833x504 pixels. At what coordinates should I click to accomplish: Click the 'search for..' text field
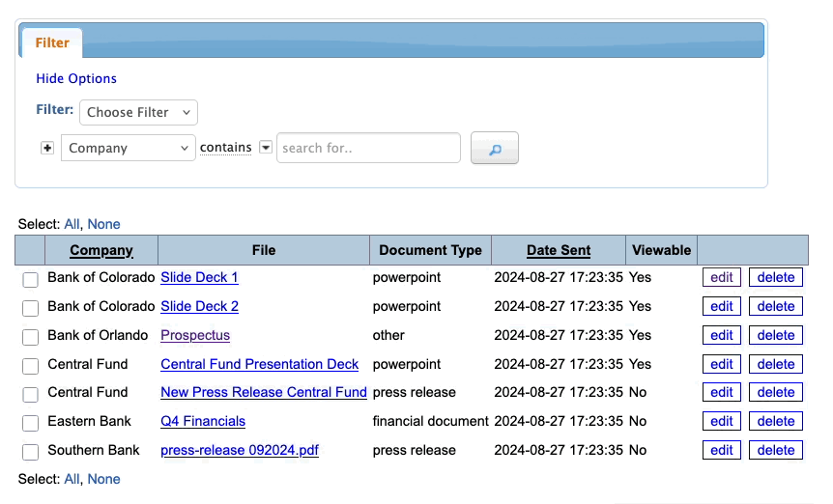coord(368,148)
